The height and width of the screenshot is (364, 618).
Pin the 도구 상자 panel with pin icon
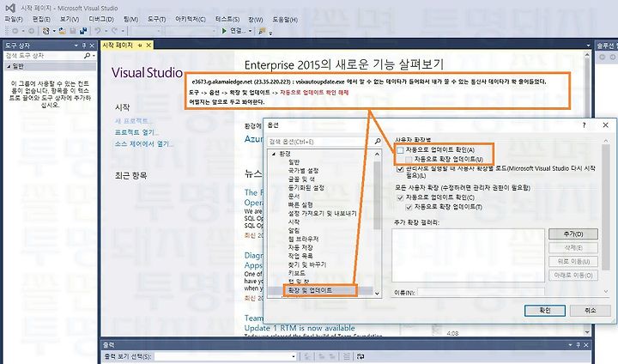pos(84,45)
